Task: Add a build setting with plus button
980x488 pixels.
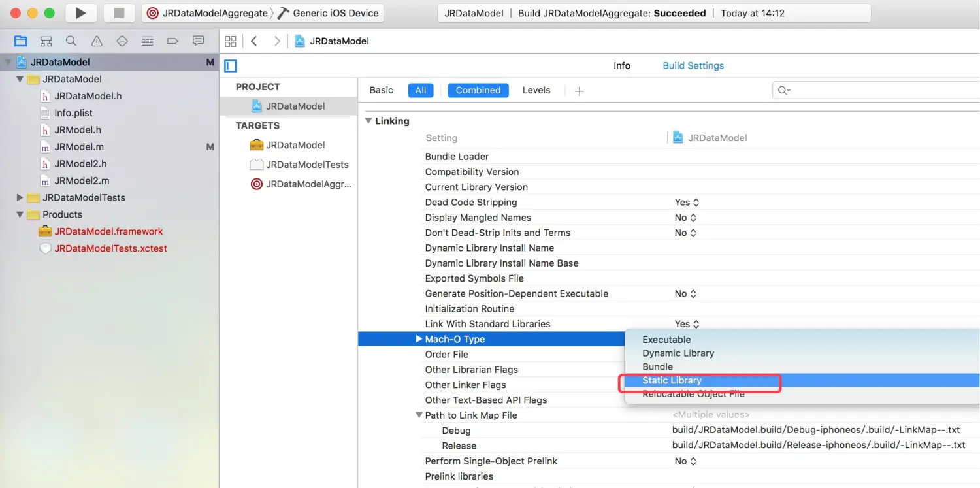Action: [579, 91]
